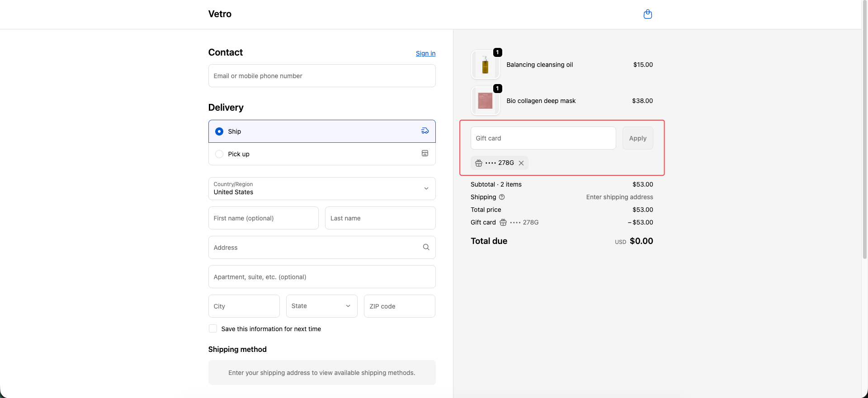Open the Country/Region dropdown
Viewport: 868px width, 398px height.
[x=321, y=188]
